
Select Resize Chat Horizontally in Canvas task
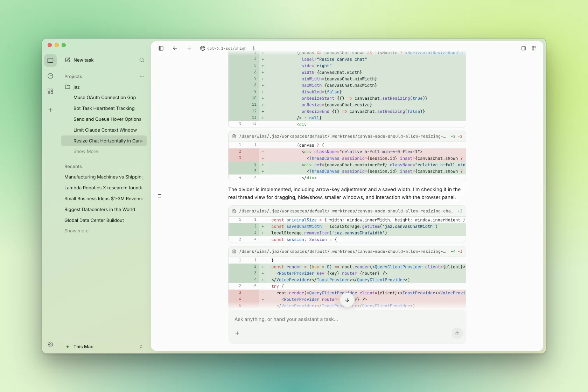pyautogui.click(x=104, y=141)
